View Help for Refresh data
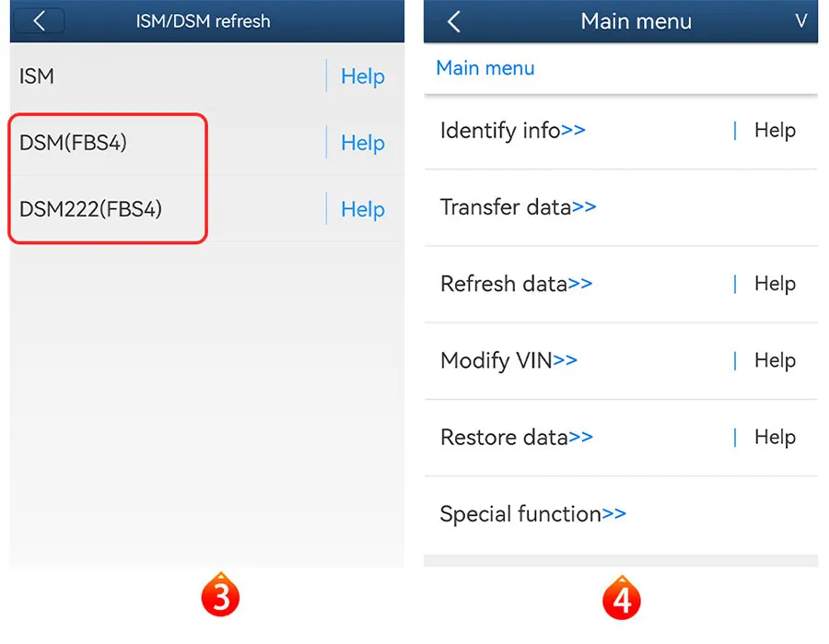This screenshot has height=644, width=829. (774, 284)
